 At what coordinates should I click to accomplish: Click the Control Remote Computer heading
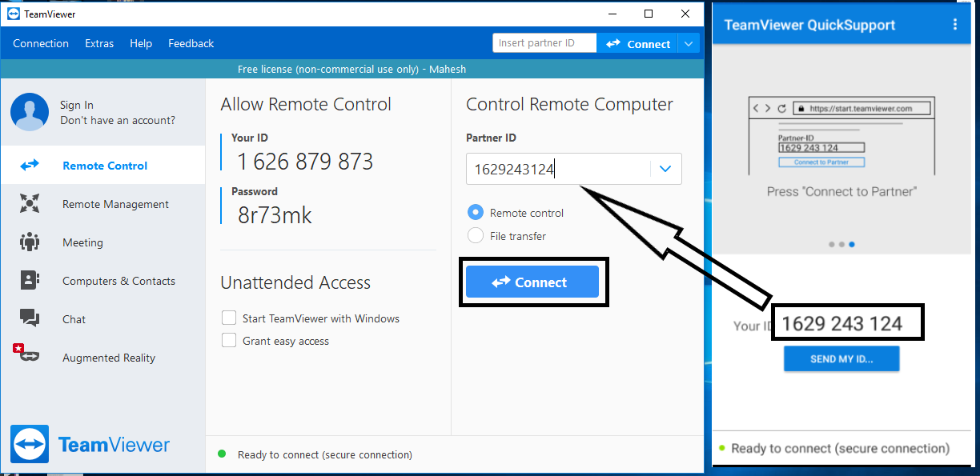(569, 104)
